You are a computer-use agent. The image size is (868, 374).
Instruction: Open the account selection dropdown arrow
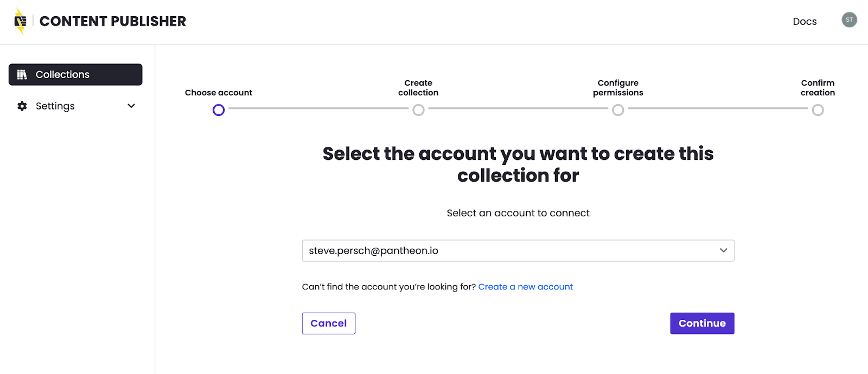pos(723,250)
